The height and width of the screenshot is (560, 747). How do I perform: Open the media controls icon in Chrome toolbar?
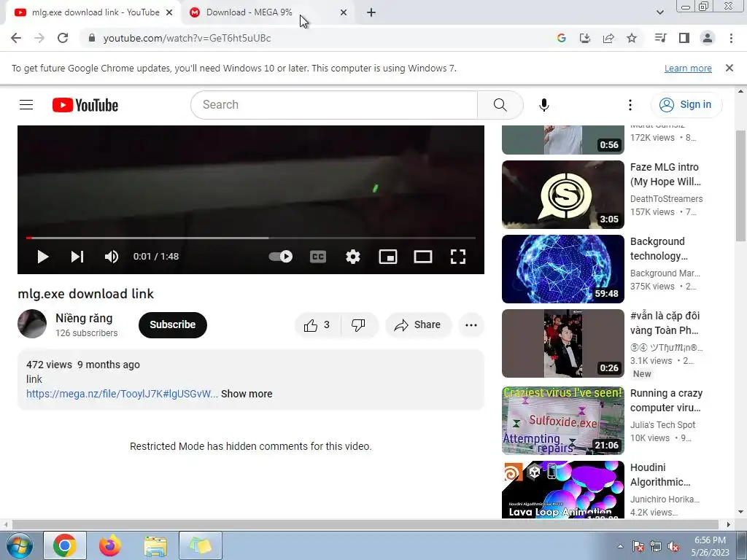tap(660, 38)
